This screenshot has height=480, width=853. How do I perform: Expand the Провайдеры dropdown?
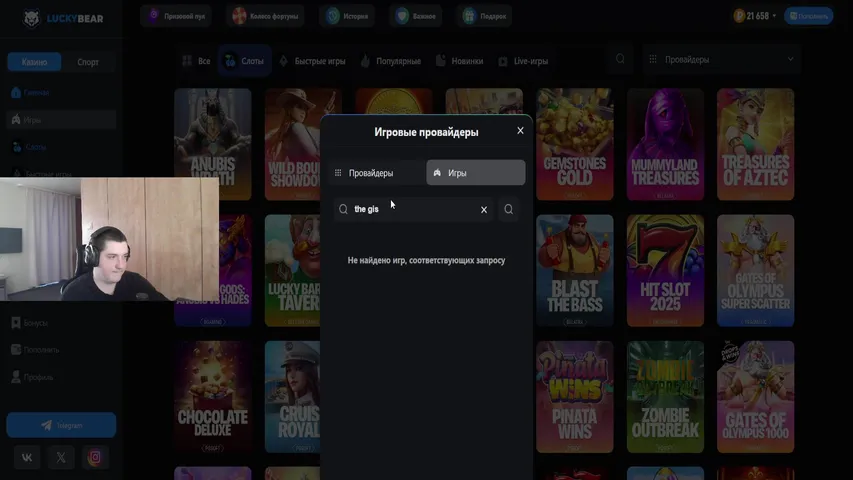click(722, 59)
